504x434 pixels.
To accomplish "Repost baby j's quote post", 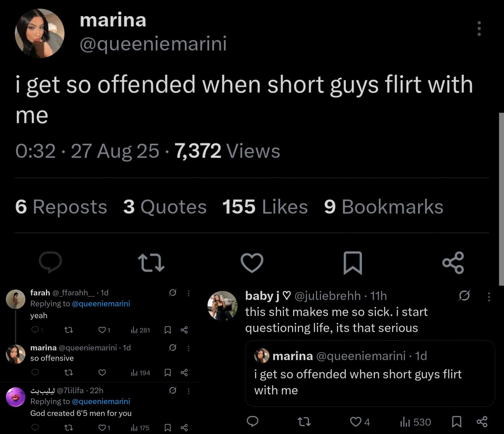I will coord(304,422).
